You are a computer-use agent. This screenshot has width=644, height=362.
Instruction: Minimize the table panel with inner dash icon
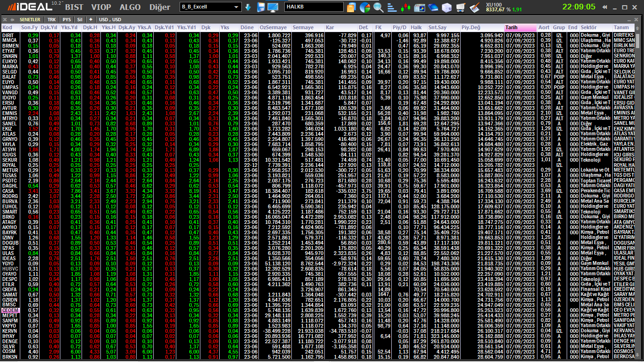pos(629,20)
